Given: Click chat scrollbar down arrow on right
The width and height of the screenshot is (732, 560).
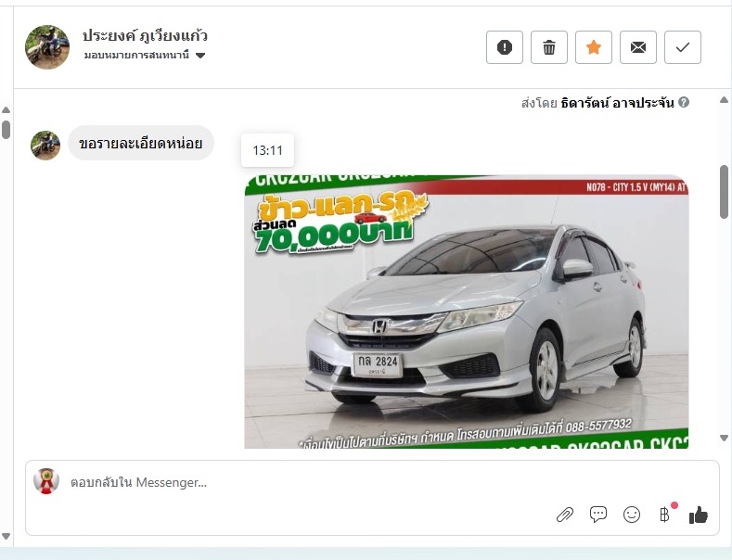Looking at the screenshot, I should pos(724,438).
